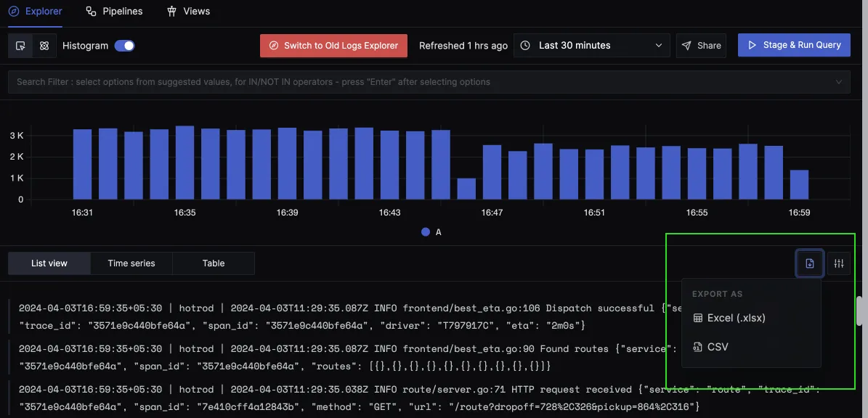Image resolution: width=868 pixels, height=418 pixels.
Task: Run query with Stage & Run Query
Action: 794,45
